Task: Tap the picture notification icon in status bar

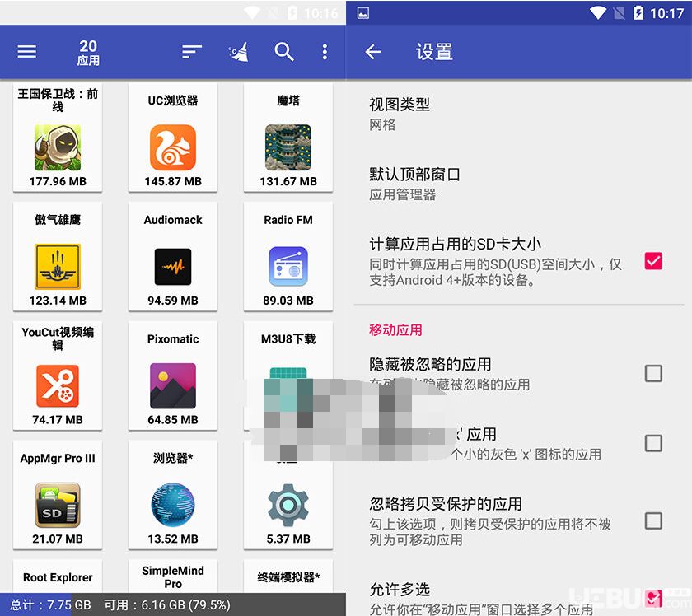Action: click(363, 13)
